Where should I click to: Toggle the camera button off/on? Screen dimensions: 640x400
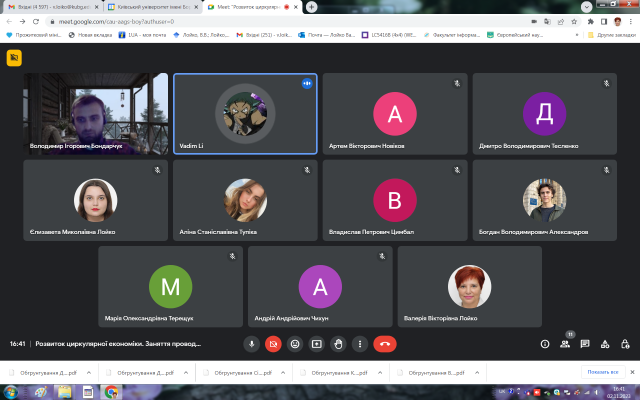(274, 343)
